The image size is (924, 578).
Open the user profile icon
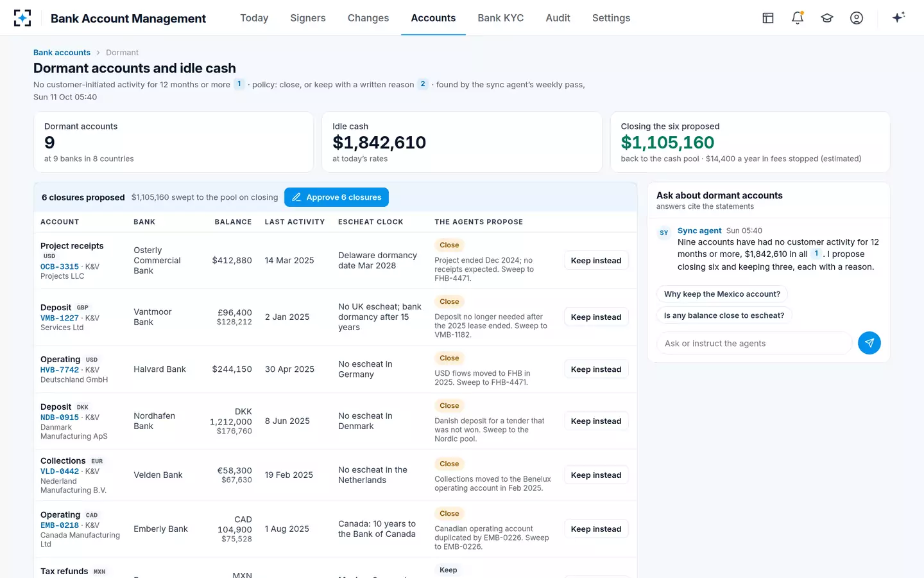[x=857, y=18]
